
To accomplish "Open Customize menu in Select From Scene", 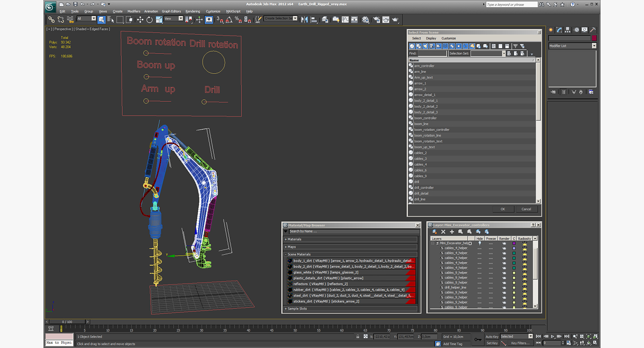I will tap(449, 38).
